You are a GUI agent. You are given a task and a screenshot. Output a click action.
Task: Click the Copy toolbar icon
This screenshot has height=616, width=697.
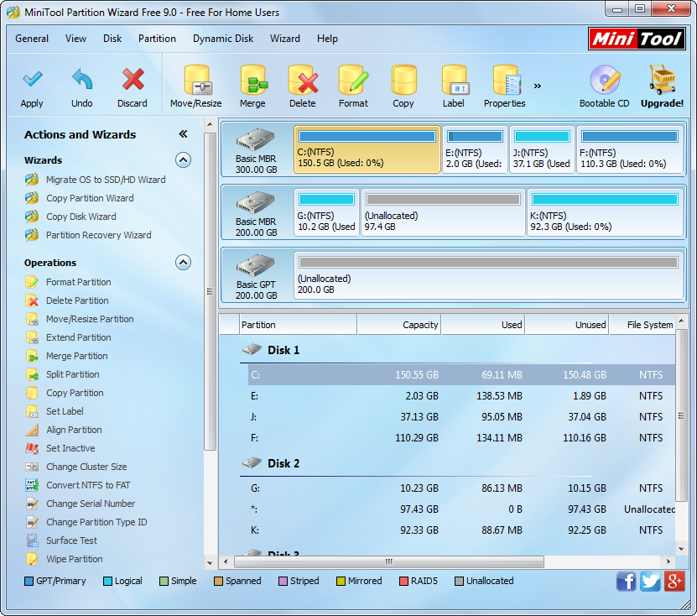pos(403,81)
